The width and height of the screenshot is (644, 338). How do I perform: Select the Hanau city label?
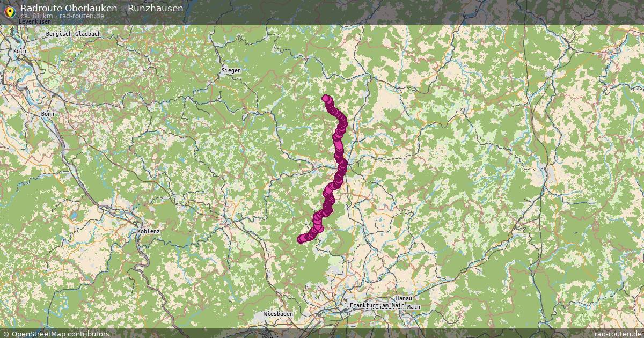(x=402, y=298)
